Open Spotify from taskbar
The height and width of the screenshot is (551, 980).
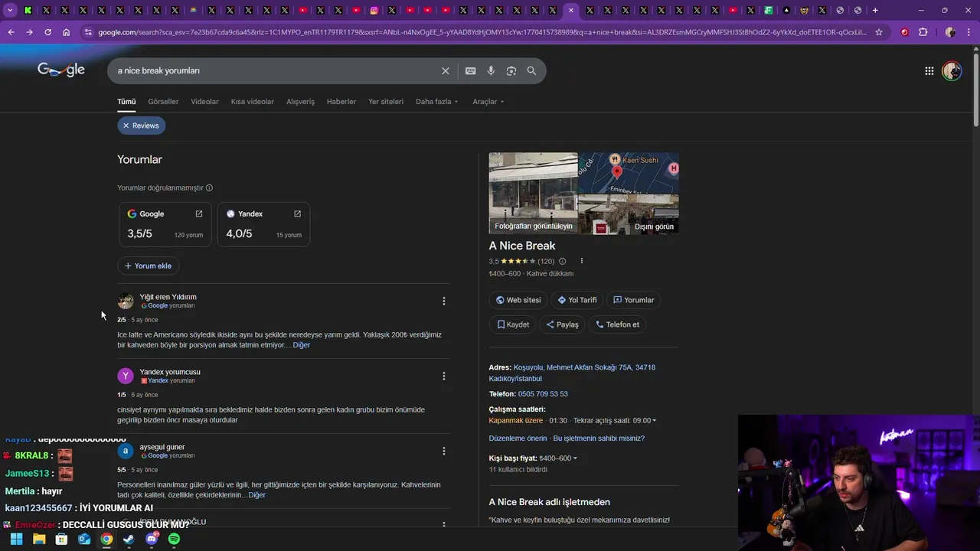coord(174,539)
